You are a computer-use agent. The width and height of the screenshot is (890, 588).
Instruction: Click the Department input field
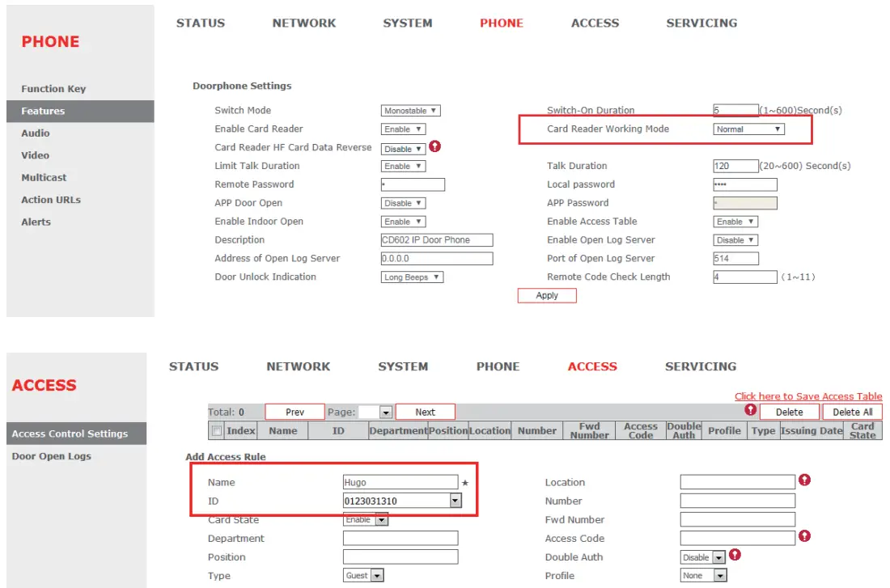click(x=400, y=538)
